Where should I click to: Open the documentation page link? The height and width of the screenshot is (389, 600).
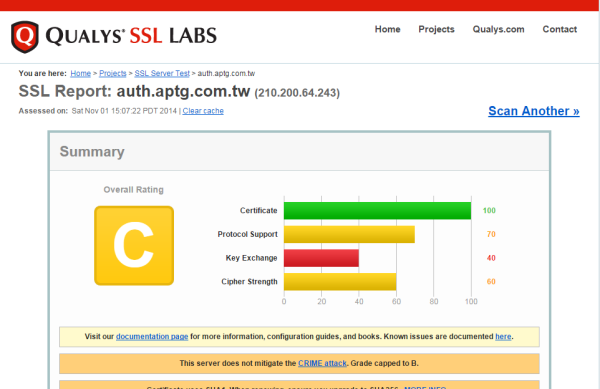point(152,337)
